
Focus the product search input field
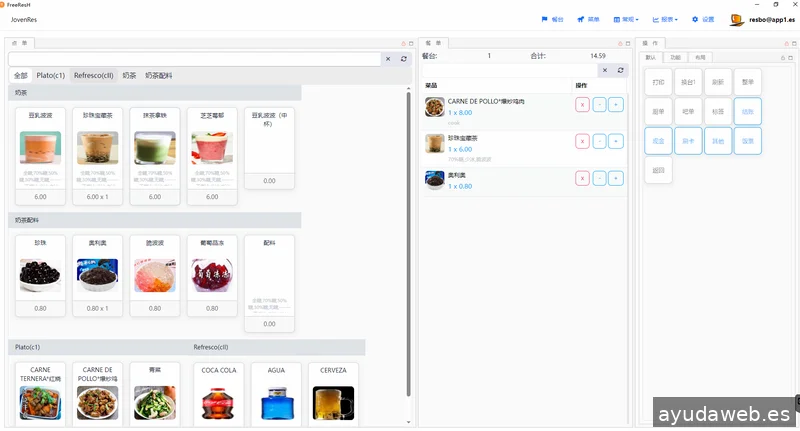[194, 59]
